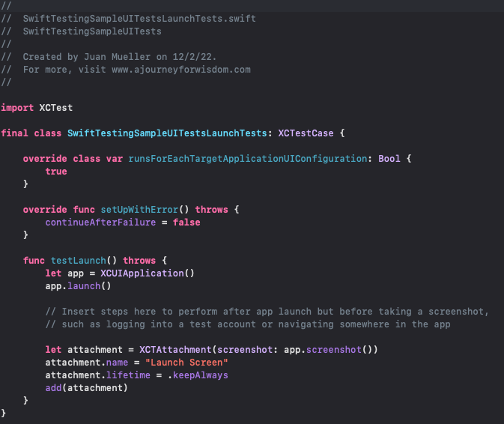Click the 'false' literal
504x424 pixels.
(186, 222)
